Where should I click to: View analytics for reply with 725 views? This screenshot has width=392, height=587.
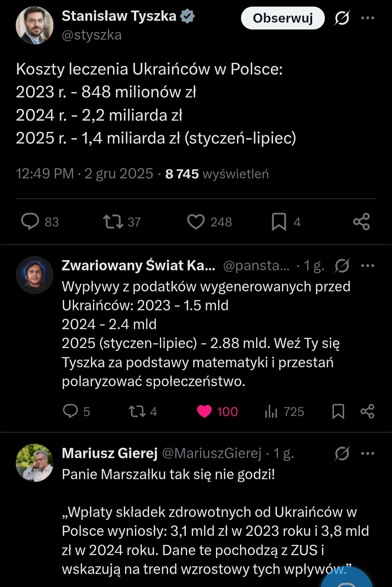[x=271, y=411]
